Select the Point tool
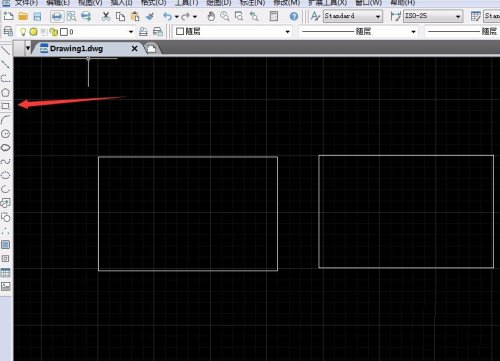 (x=5, y=231)
